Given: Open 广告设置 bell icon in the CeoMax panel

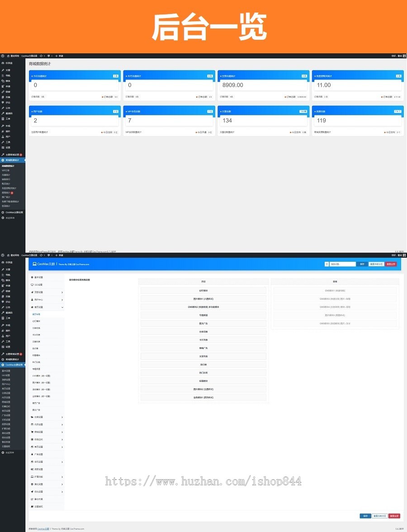Looking at the screenshot, I should pyautogui.click(x=32, y=454).
